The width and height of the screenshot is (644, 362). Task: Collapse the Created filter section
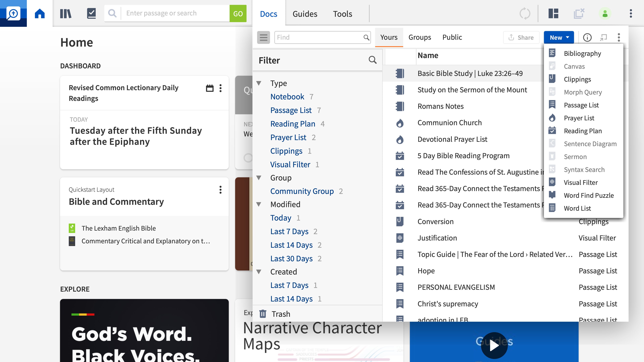[259, 271]
